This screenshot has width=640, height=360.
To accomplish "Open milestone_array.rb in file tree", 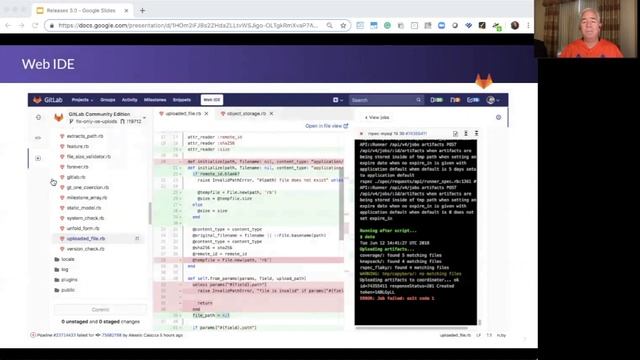I will point(87,198).
